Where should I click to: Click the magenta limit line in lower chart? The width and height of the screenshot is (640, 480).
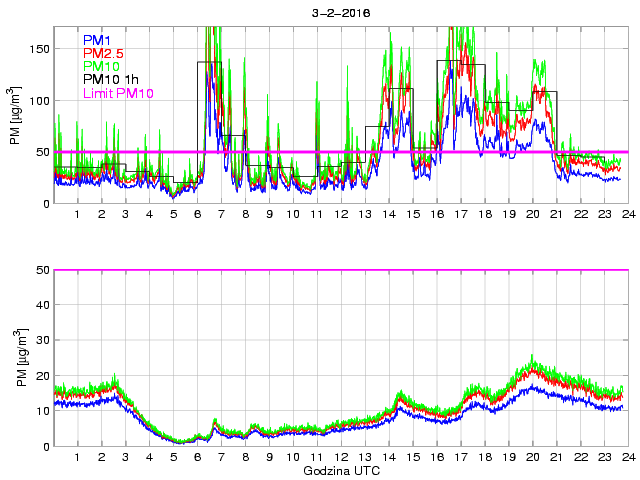click(x=340, y=270)
